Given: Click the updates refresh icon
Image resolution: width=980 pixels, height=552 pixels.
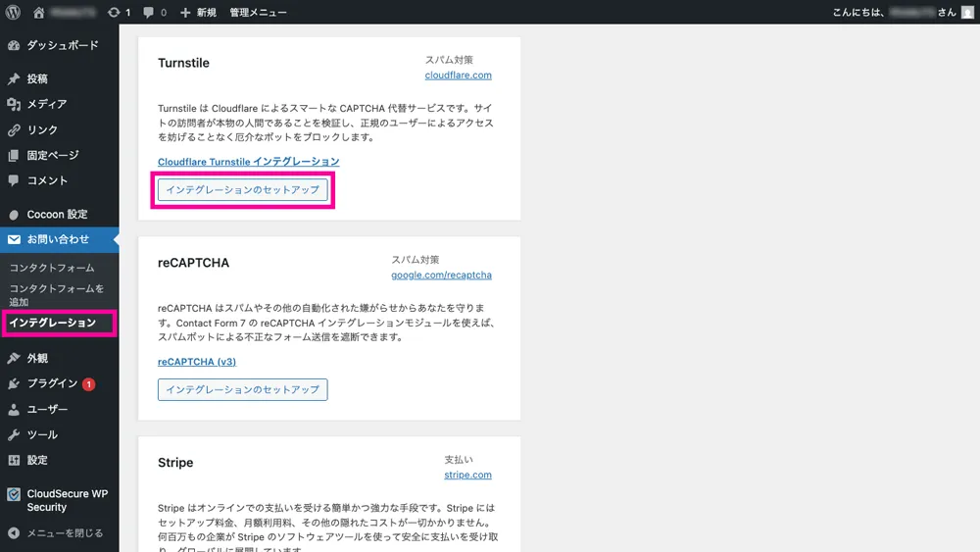Looking at the screenshot, I should click(113, 12).
